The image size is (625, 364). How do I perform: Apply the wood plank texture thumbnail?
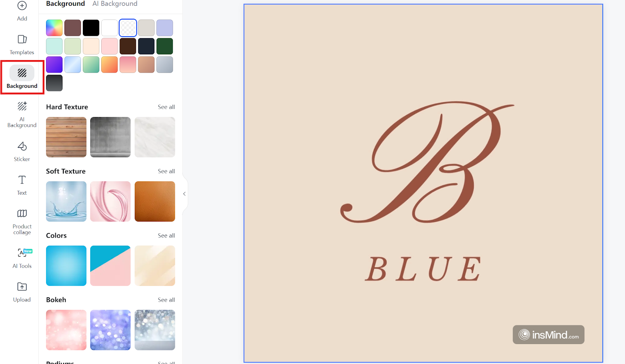click(x=66, y=137)
